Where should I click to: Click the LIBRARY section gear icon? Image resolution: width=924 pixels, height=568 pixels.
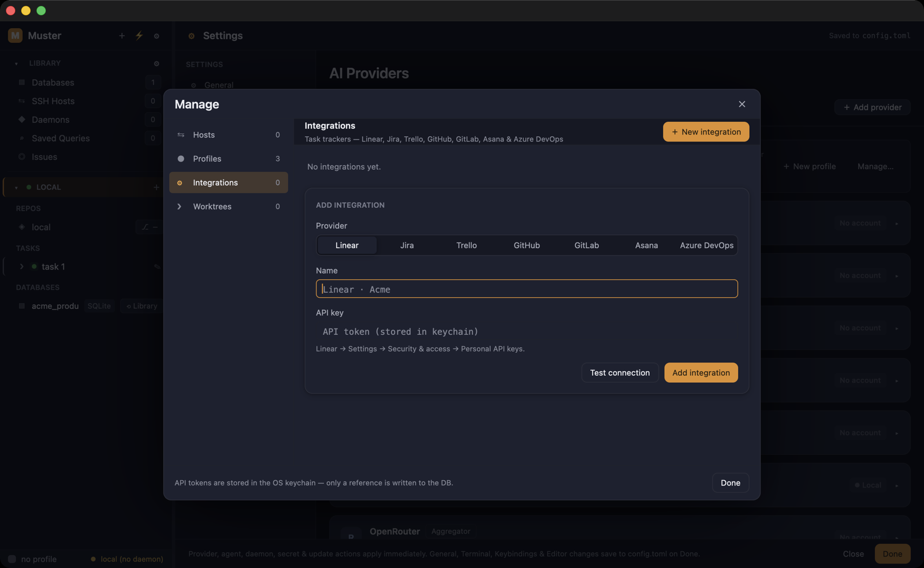[x=157, y=63]
